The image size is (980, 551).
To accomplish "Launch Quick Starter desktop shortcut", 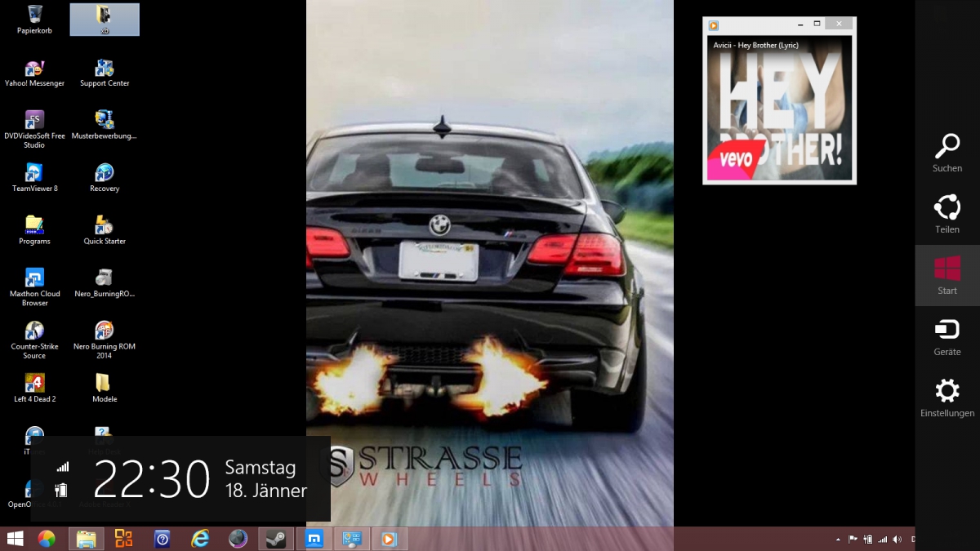I will click(105, 231).
